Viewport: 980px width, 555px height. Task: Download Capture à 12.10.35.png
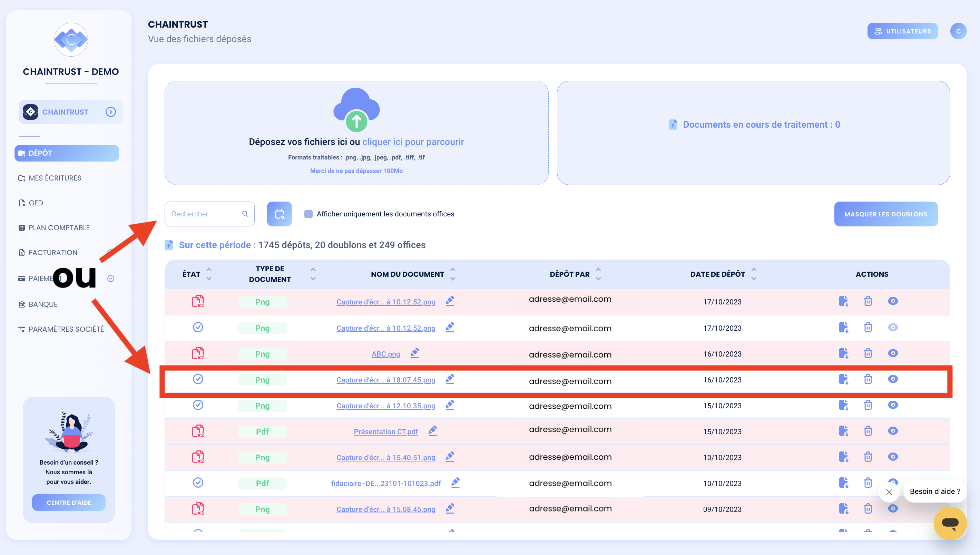844,405
